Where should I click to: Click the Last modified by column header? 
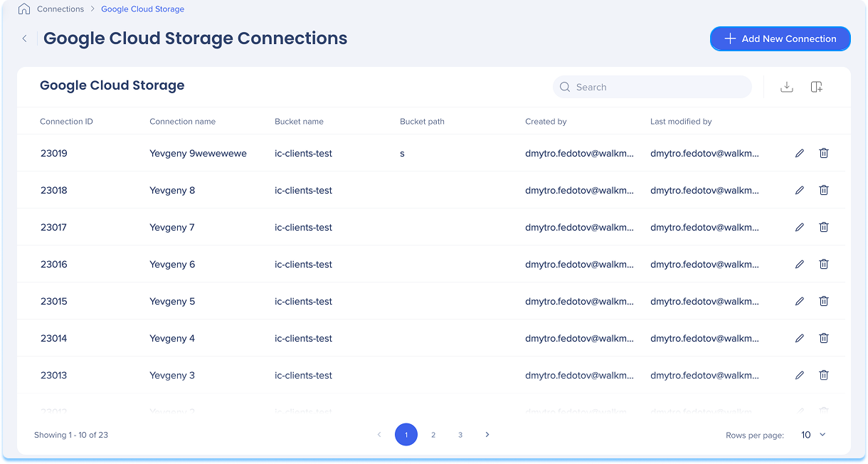click(x=681, y=122)
